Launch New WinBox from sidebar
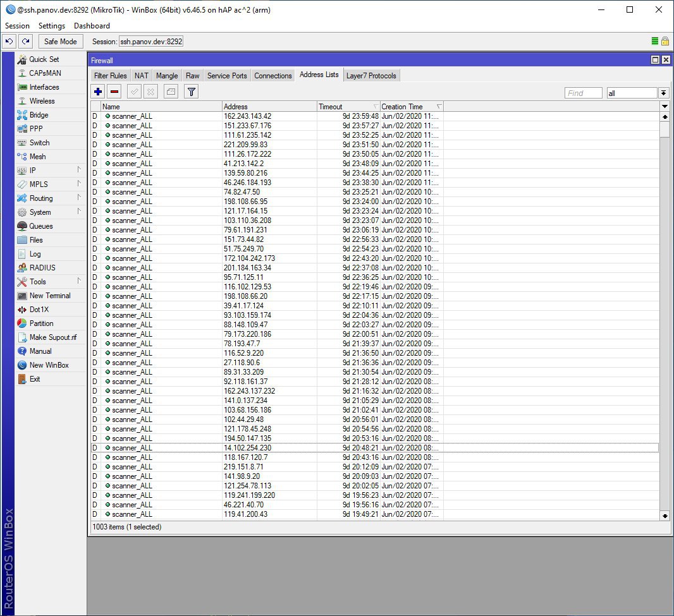 click(x=51, y=365)
